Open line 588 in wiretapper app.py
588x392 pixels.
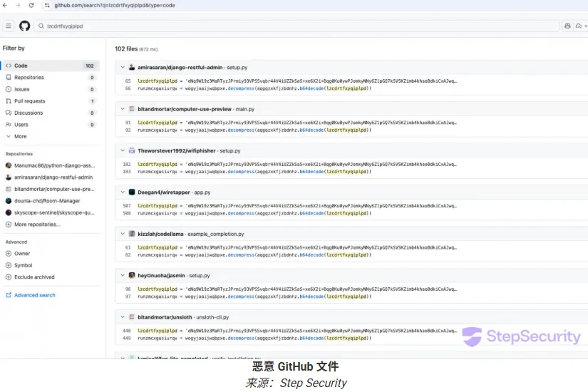point(127,213)
